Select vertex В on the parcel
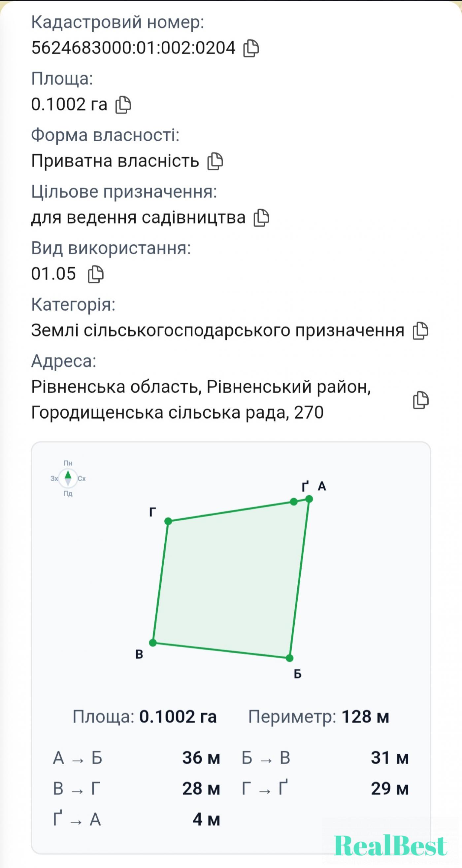 click(153, 642)
